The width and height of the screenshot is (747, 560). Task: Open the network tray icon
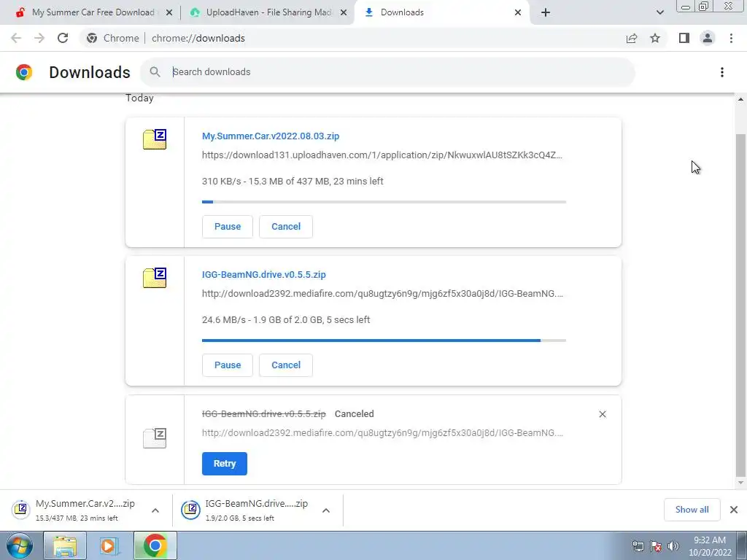[x=638, y=546]
